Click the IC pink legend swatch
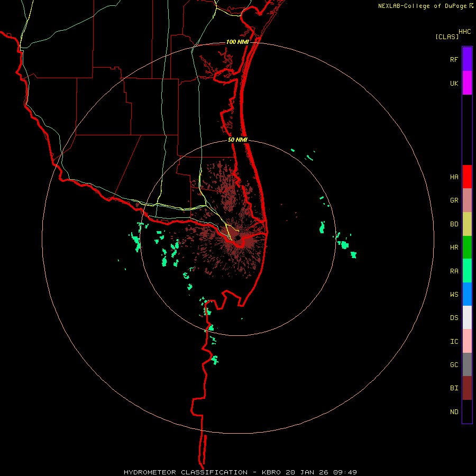Screen dimensions: 476x476 click(x=467, y=341)
